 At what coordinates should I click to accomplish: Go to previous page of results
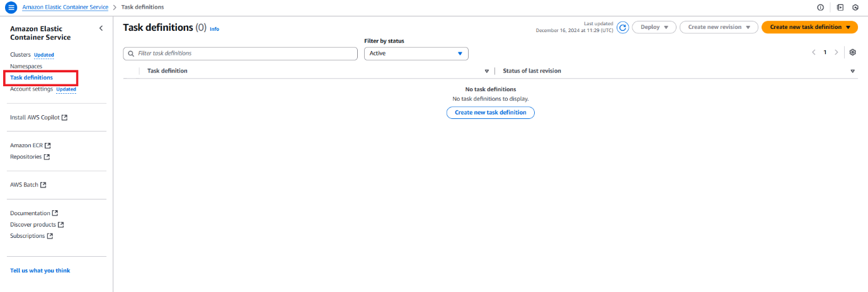click(813, 52)
